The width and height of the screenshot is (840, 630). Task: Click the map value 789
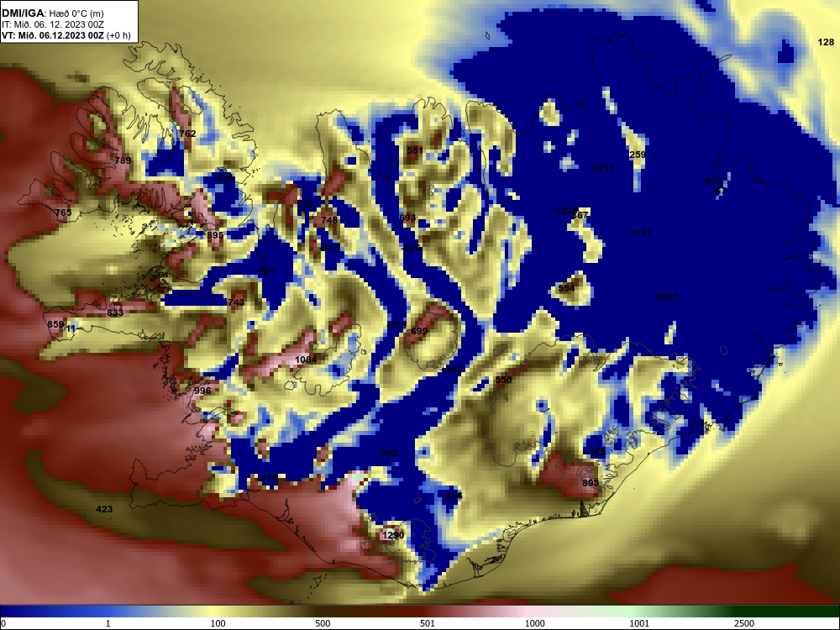tap(123, 160)
